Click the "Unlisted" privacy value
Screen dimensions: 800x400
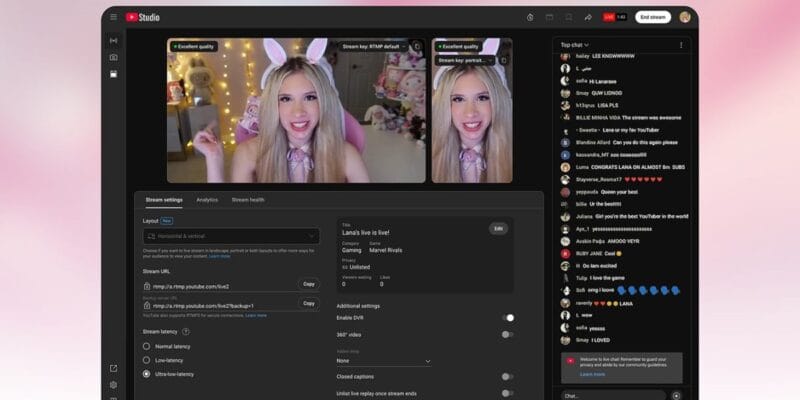pyautogui.click(x=360, y=267)
